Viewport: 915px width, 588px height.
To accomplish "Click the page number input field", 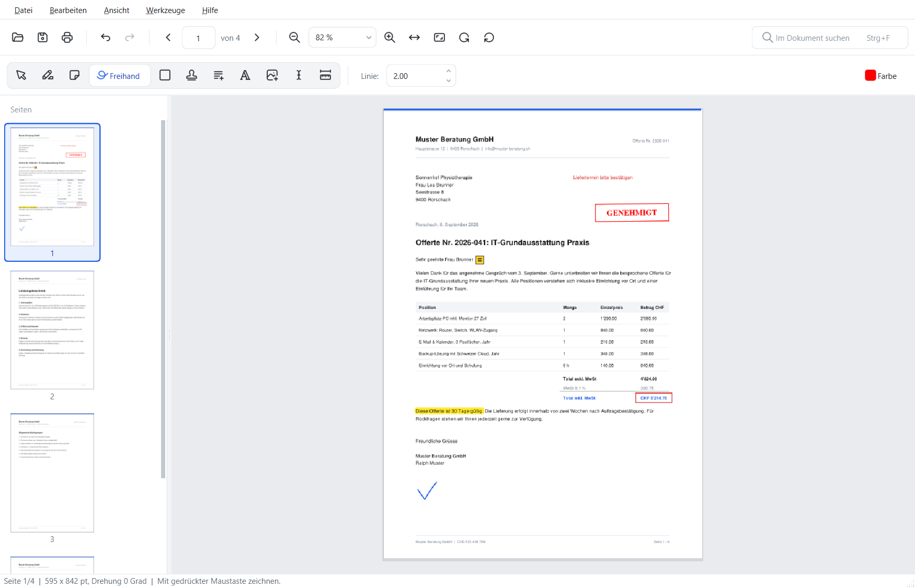I will (x=198, y=38).
